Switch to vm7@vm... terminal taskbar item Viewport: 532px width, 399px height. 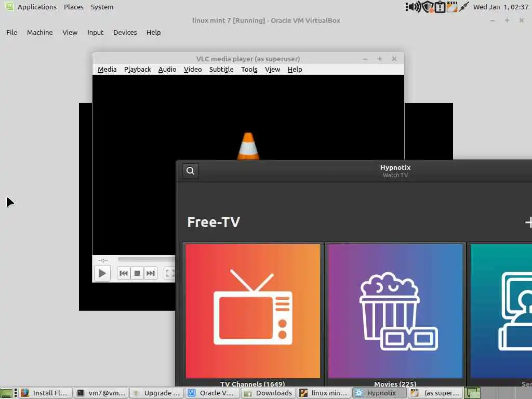[x=101, y=393]
